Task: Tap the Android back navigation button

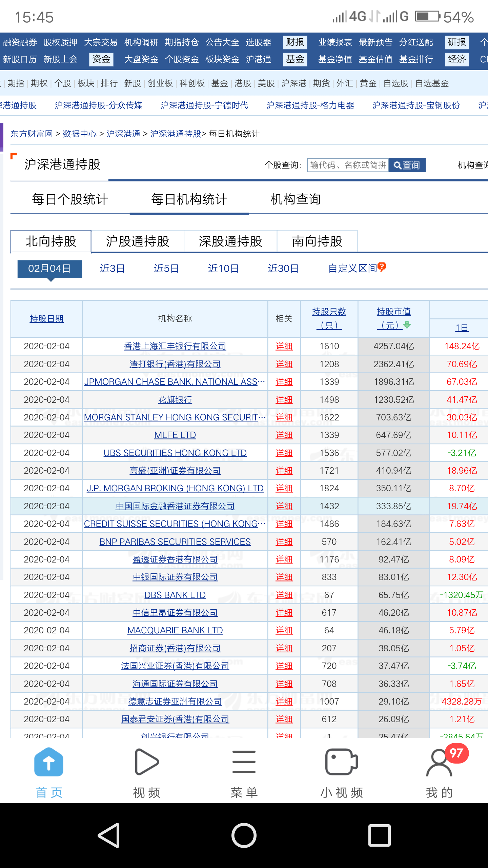Action: (x=109, y=835)
